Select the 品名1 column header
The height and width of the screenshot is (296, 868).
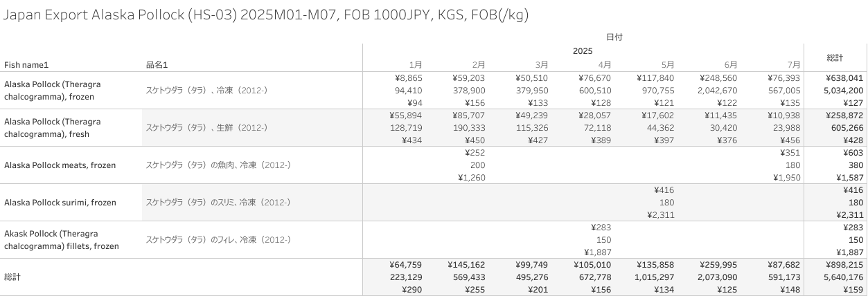coord(157,65)
